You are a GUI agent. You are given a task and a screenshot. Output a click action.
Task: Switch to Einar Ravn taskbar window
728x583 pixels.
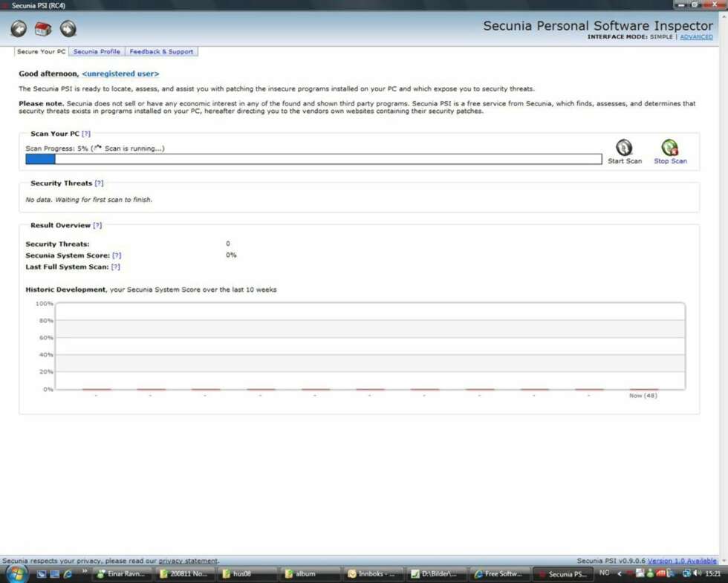[x=122, y=573]
